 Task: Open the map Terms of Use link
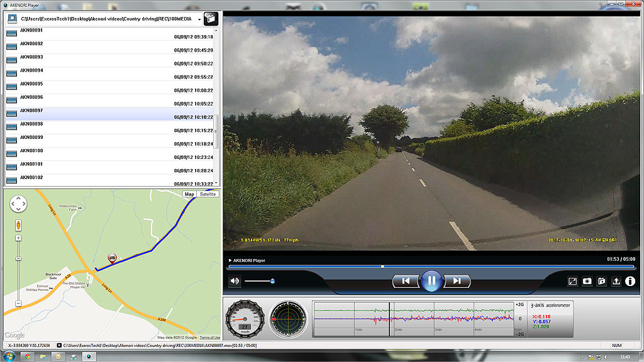[x=210, y=337]
